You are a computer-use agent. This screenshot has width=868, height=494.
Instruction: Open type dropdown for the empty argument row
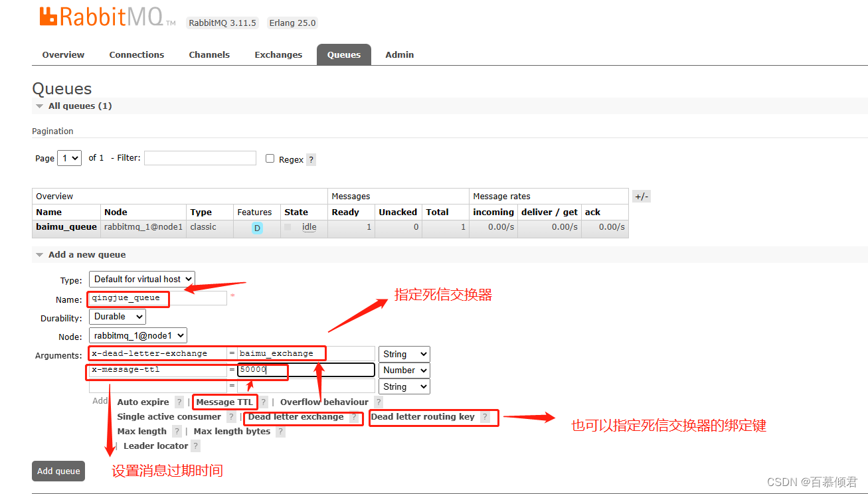(404, 386)
